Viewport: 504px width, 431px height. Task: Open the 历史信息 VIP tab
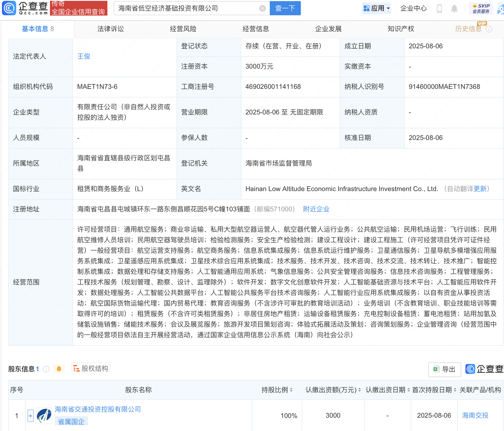tap(469, 29)
